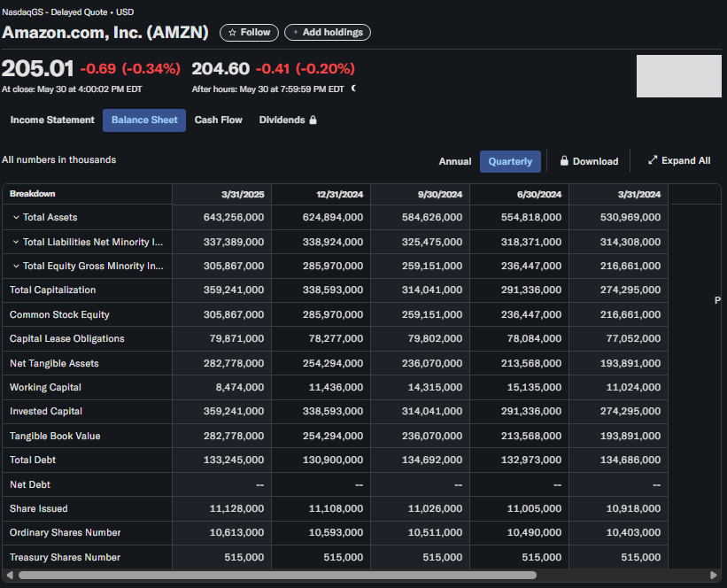Select the Balance Sheet tab
This screenshot has width=727, height=588.
(144, 120)
